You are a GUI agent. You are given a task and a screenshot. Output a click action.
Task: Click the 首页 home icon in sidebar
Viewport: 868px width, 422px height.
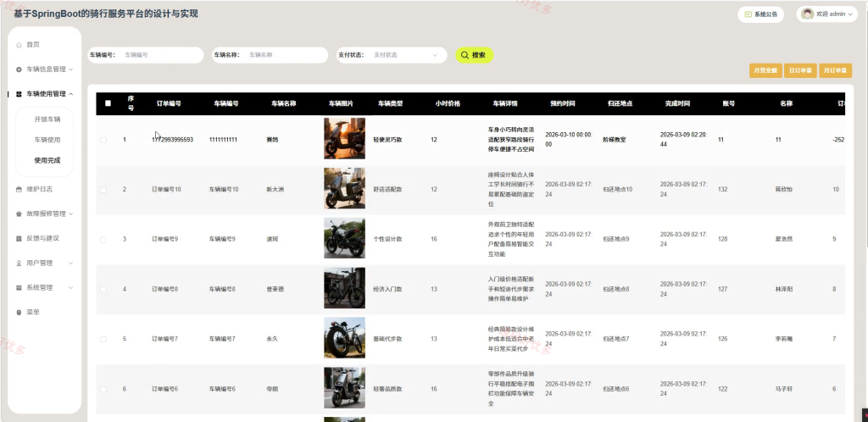(19, 45)
